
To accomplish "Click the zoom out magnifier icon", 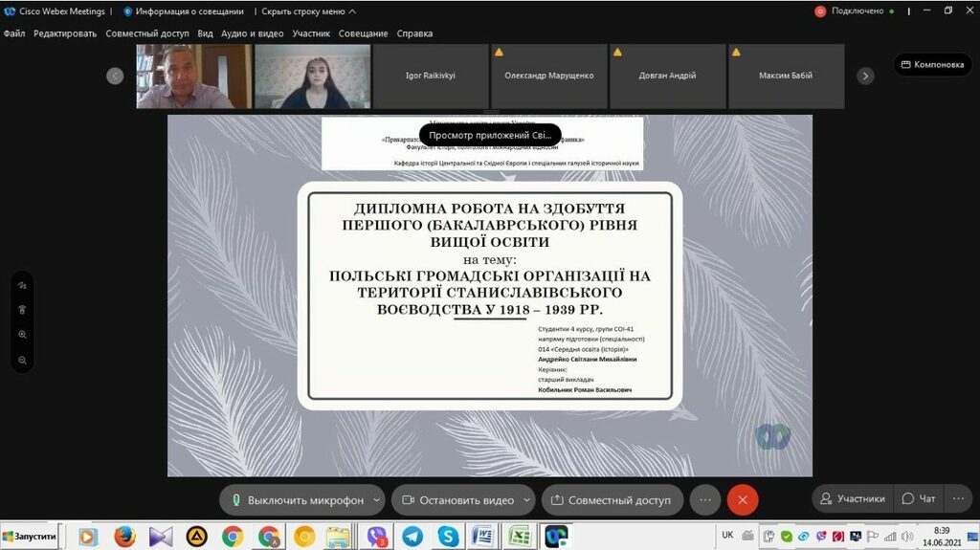I will [22, 360].
